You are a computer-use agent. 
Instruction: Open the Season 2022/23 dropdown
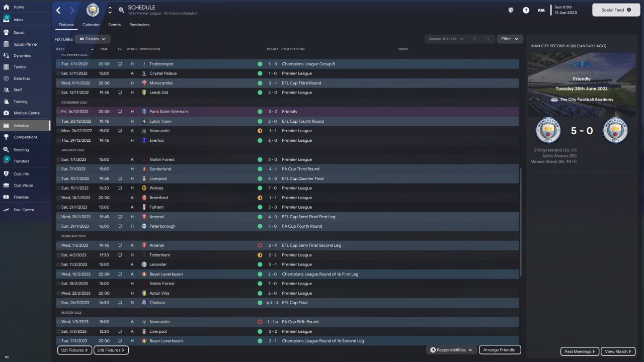tap(446, 39)
